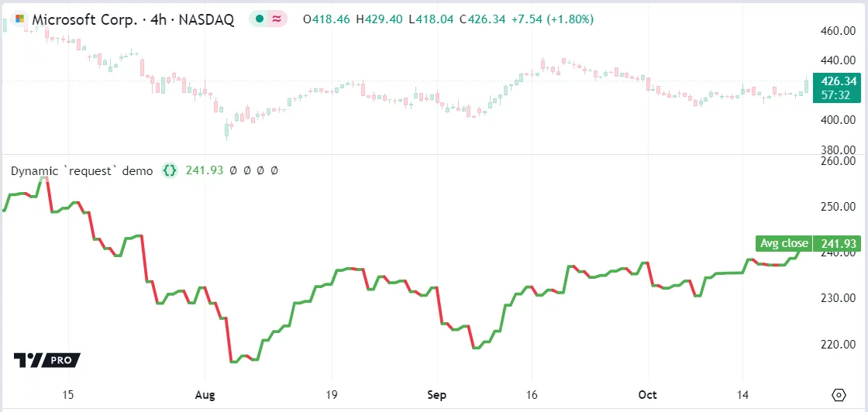Click the green 241.93 indicator value in legend

(205, 170)
